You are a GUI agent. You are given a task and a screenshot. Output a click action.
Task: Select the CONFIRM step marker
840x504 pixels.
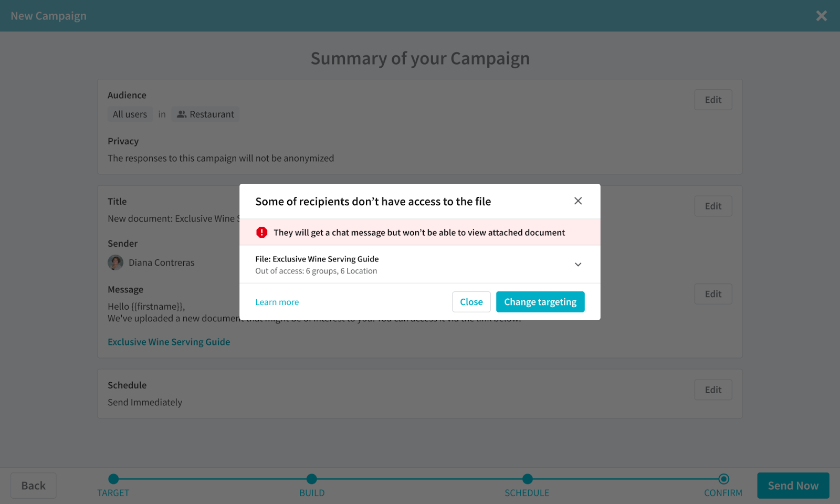(723, 479)
